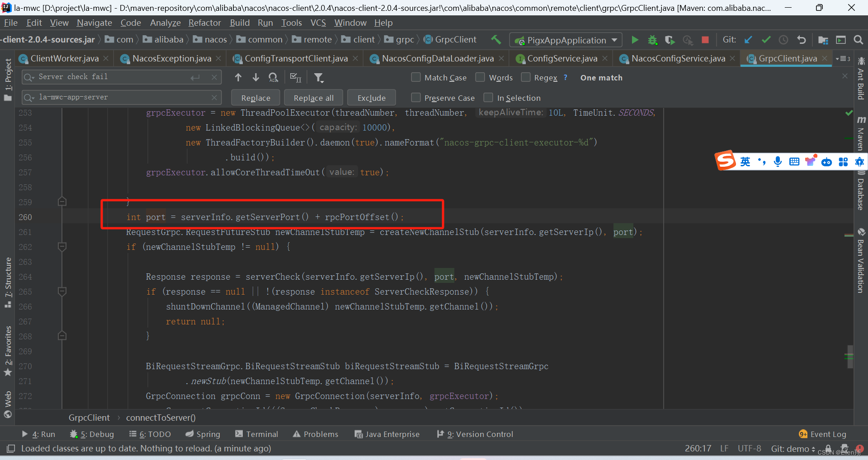This screenshot has height=460, width=868.
Task: Stop the running application
Action: [705, 40]
